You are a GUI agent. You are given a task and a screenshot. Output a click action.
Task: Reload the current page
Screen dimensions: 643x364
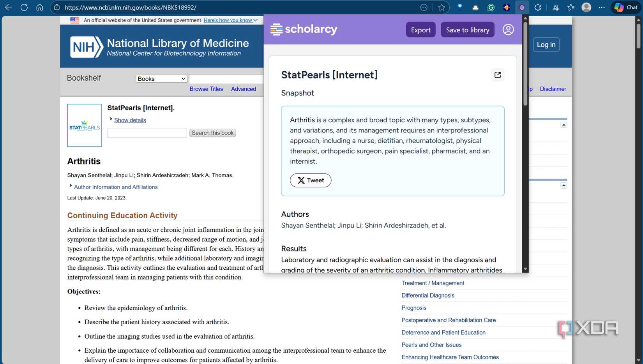coord(24,7)
